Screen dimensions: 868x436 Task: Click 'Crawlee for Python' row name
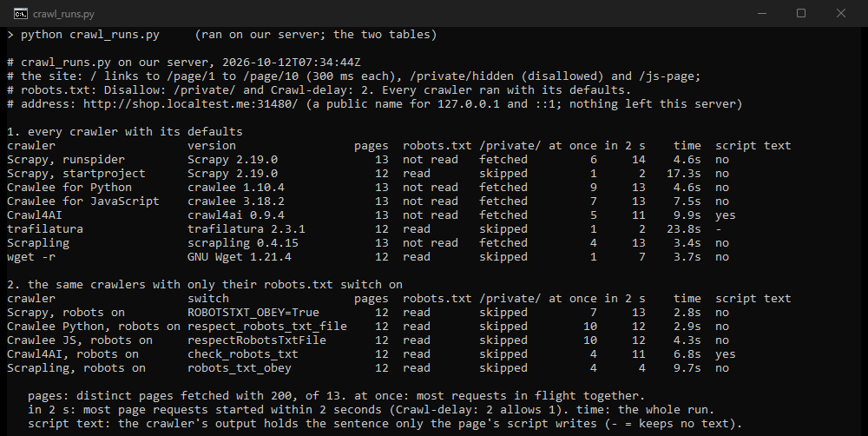[x=69, y=188]
